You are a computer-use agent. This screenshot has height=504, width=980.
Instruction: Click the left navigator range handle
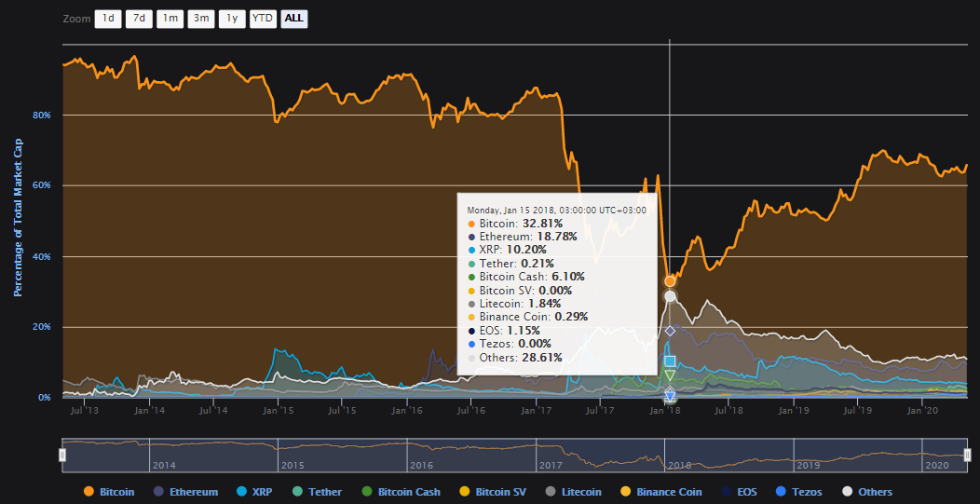tap(62, 455)
